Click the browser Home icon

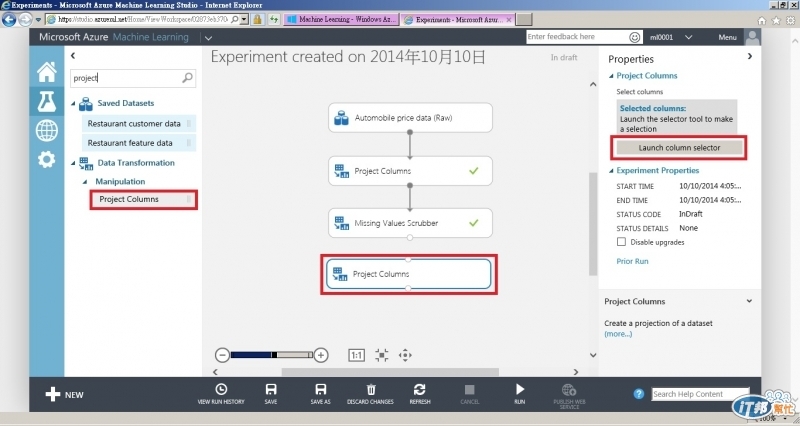762,20
